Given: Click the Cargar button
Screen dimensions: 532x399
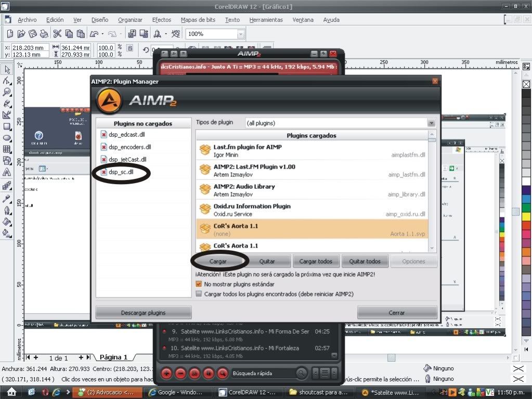Looking at the screenshot, I should 218,261.
